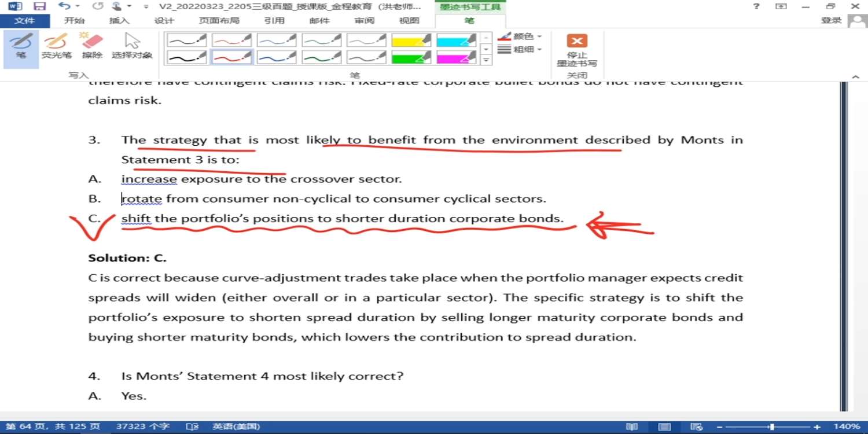Screen dimensions: 868x434
Task: Choose the cyan highlighter swatch
Action: pyautogui.click(x=457, y=41)
